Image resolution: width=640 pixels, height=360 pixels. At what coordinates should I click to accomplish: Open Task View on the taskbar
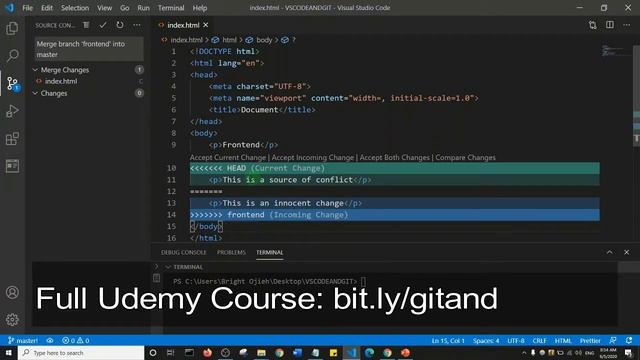171,353
